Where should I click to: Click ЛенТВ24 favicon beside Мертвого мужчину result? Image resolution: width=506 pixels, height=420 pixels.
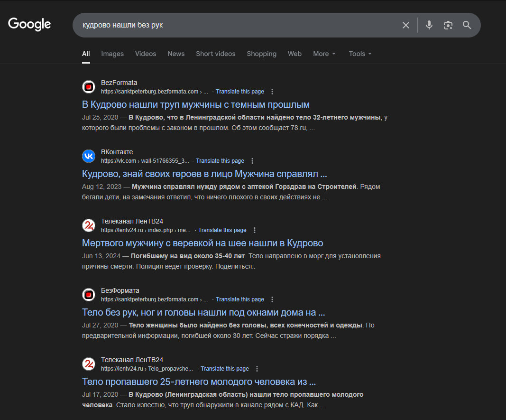coord(89,225)
